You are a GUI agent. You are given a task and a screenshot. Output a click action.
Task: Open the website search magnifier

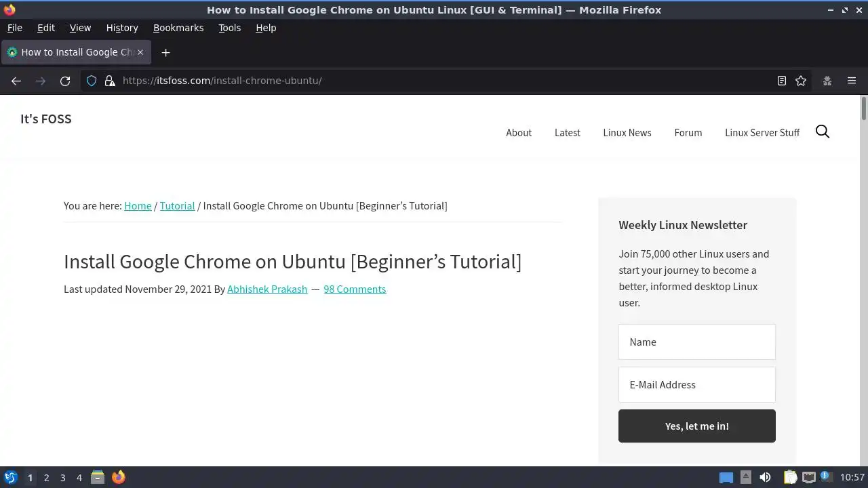pyautogui.click(x=823, y=131)
